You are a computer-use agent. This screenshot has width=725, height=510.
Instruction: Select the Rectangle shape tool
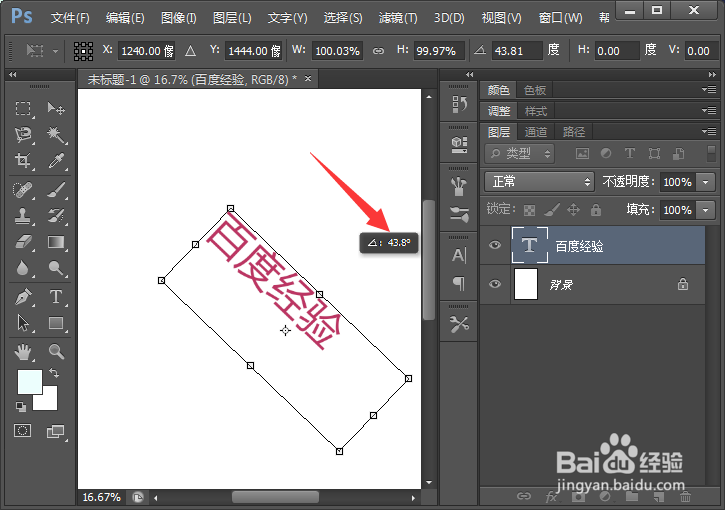pyautogui.click(x=56, y=323)
